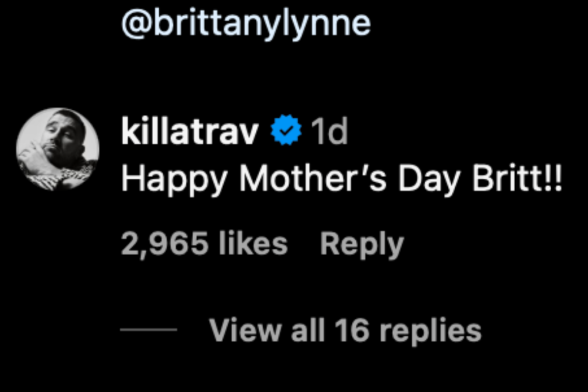Click the blue verified badge
The image size is (588, 392).
coord(286,133)
